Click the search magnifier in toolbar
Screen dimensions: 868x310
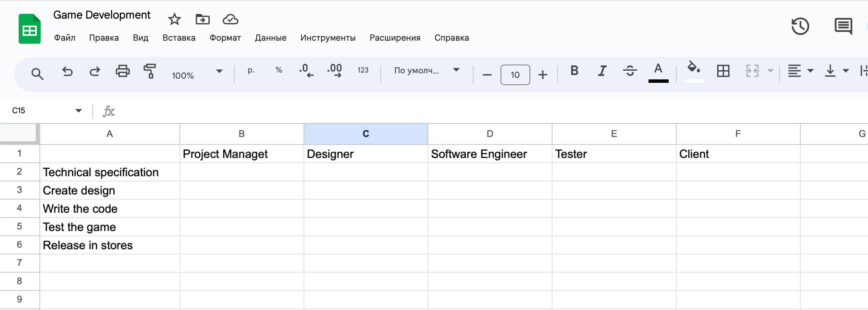37,74
